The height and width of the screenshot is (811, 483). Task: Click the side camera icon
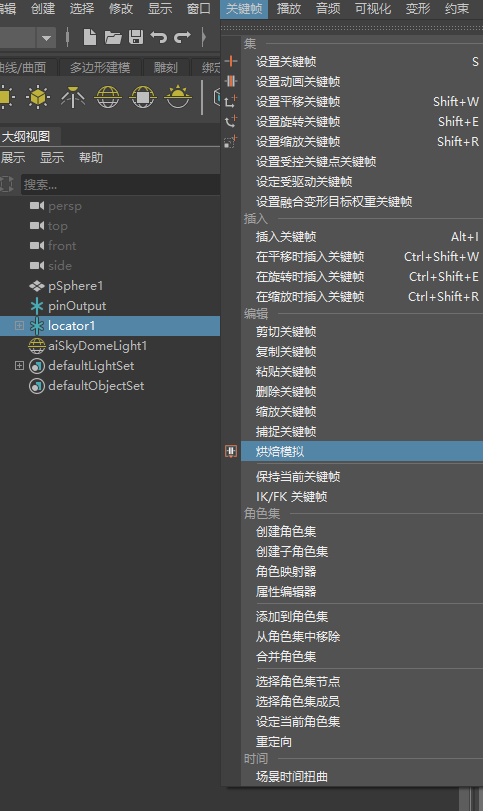[37, 265]
